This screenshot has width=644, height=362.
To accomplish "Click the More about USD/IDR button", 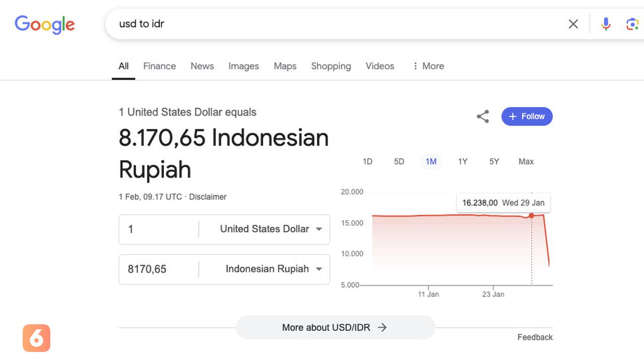I will click(335, 327).
